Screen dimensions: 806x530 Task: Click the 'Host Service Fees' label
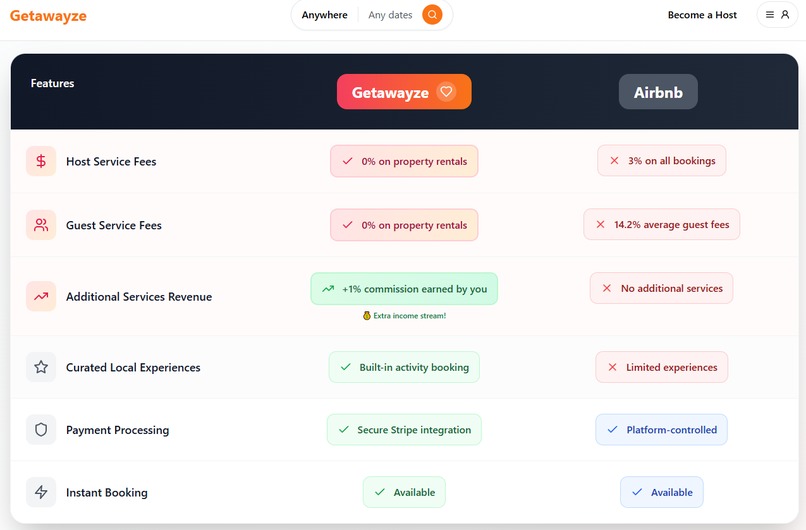coord(111,161)
